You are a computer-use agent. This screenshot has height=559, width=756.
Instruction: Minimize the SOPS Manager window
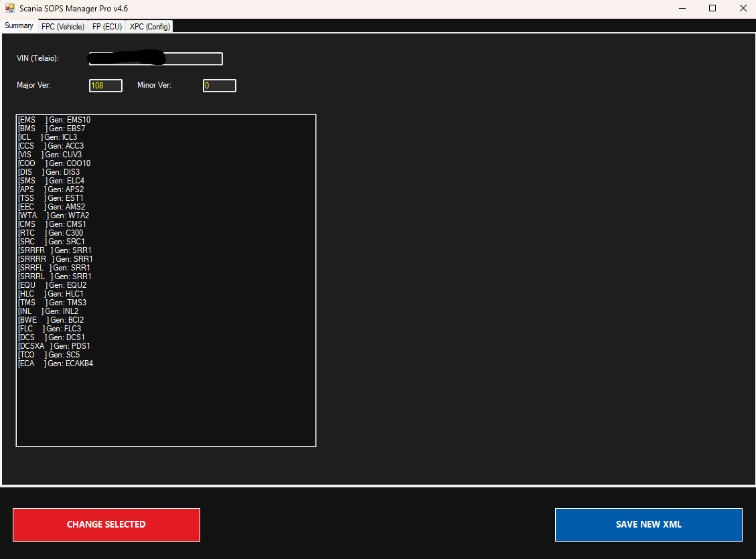click(682, 9)
